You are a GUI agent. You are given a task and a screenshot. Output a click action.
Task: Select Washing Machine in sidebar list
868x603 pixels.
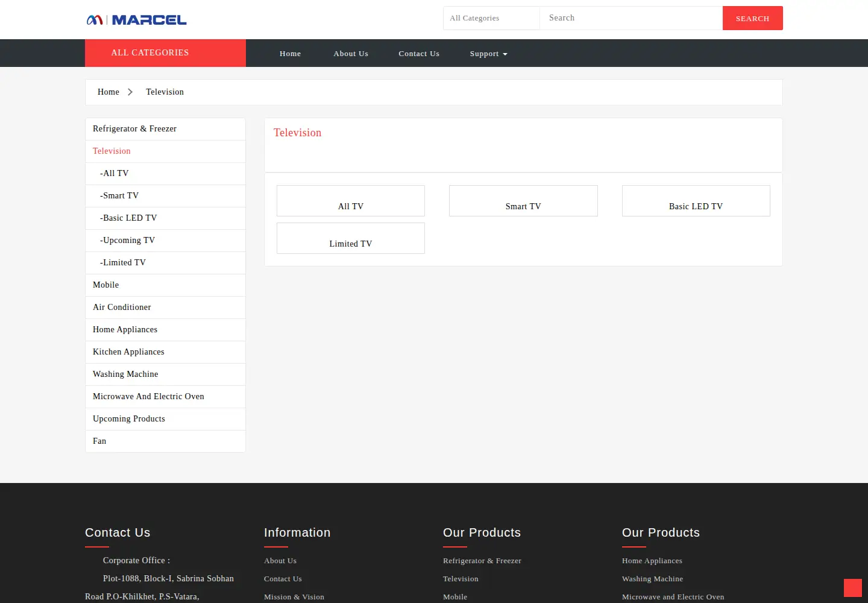tap(165, 374)
